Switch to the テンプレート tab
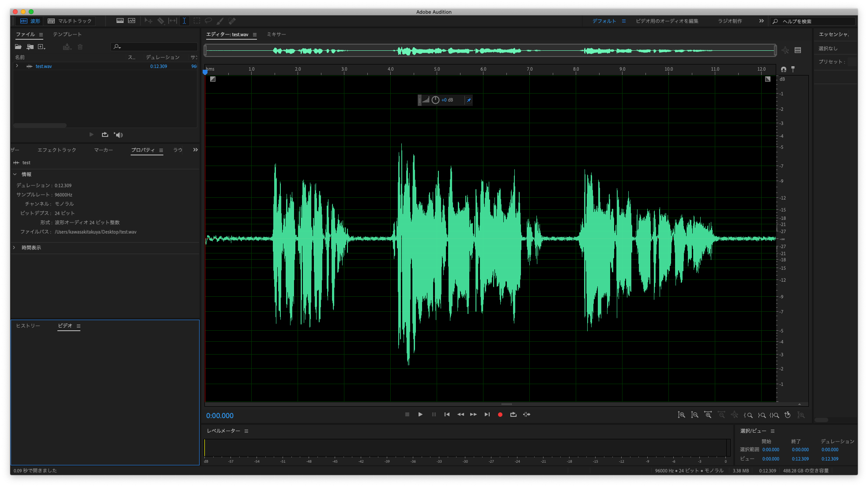The width and height of the screenshot is (868, 487). click(x=67, y=34)
